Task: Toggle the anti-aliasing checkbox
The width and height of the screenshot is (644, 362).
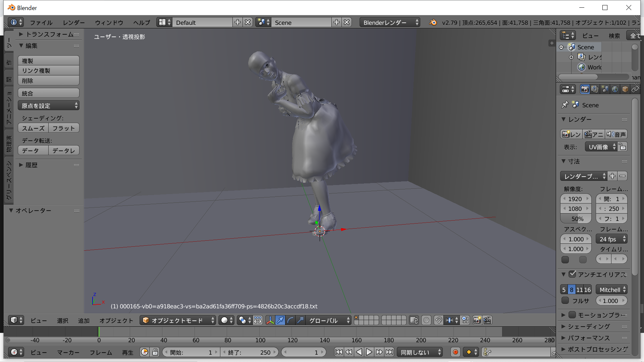Action: pyautogui.click(x=573, y=274)
